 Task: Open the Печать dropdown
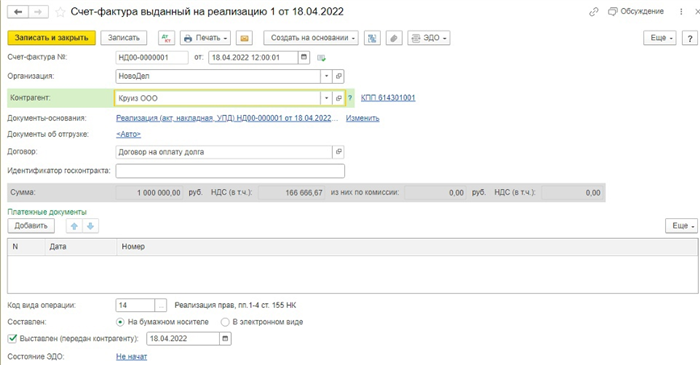coord(205,38)
